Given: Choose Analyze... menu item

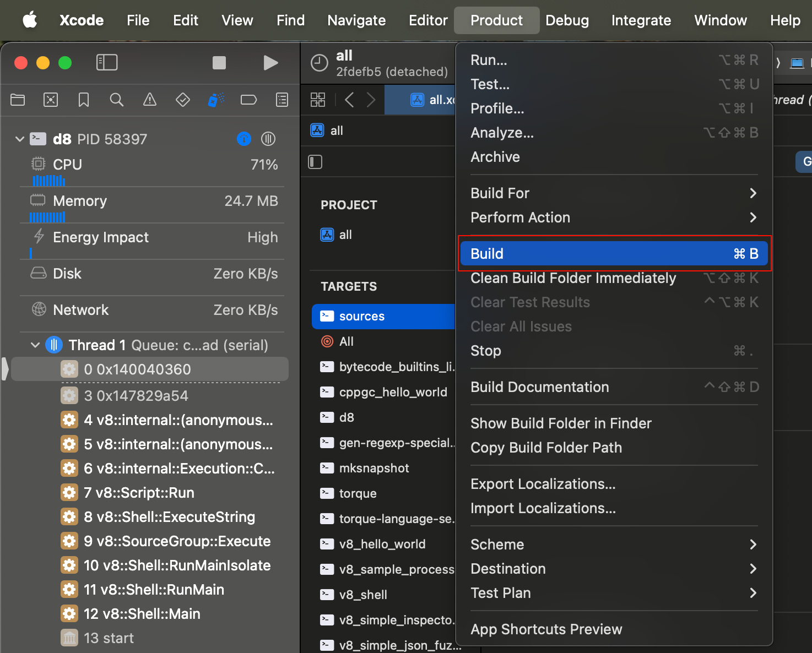Looking at the screenshot, I should tap(614, 133).
